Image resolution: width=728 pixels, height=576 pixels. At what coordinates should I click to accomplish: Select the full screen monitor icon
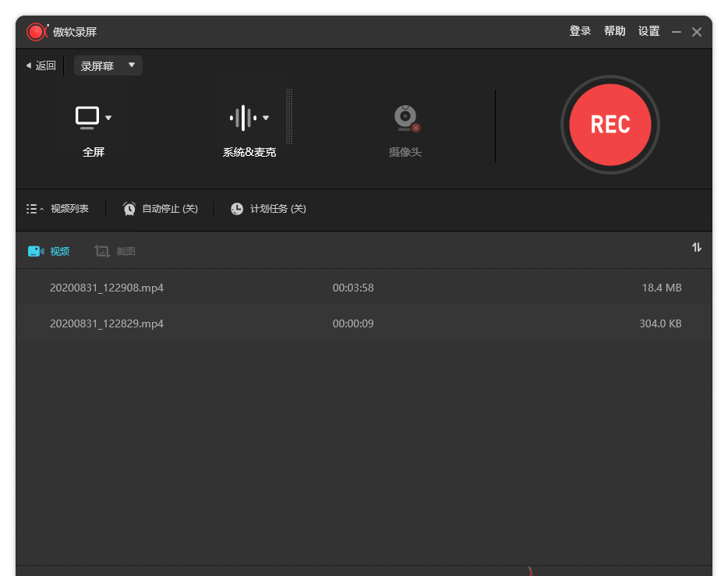click(x=87, y=118)
